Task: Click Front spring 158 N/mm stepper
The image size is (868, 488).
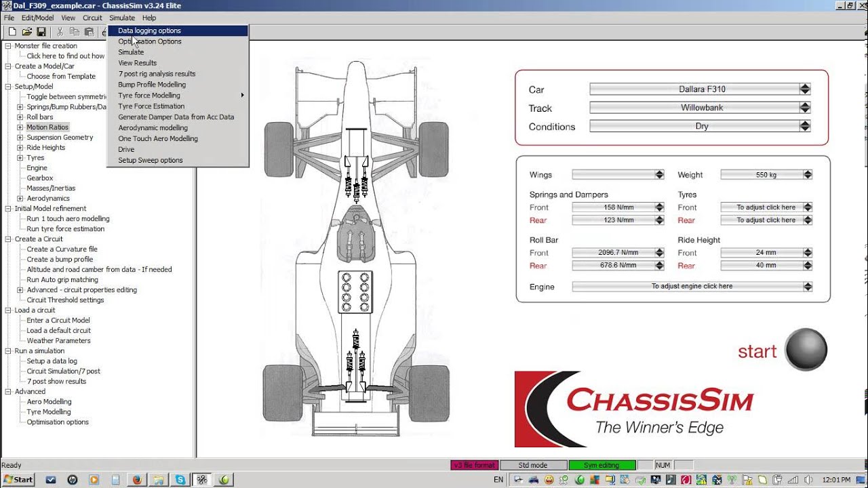Action: (x=659, y=207)
